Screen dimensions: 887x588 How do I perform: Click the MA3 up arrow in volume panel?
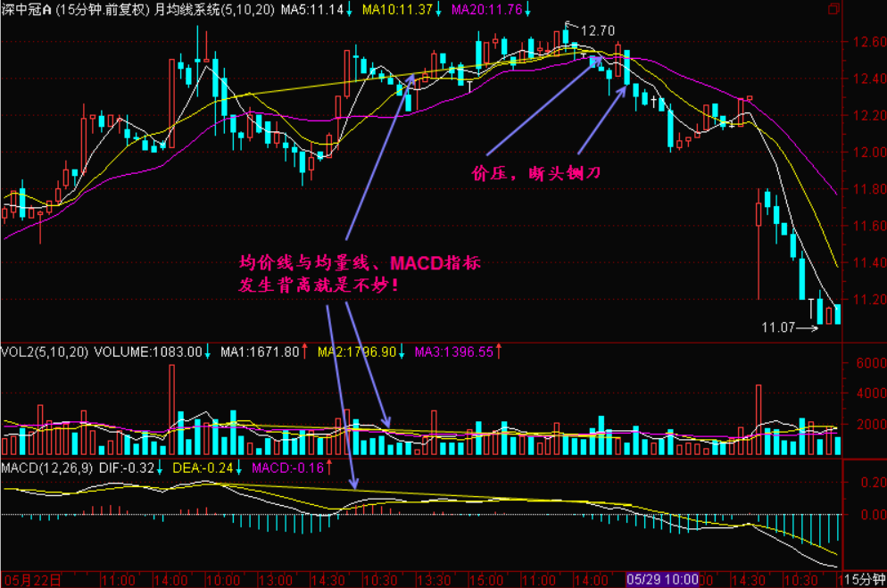pos(500,352)
